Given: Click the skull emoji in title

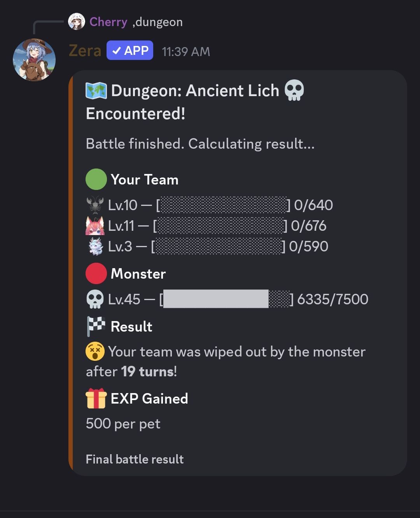Looking at the screenshot, I should pyautogui.click(x=294, y=91).
